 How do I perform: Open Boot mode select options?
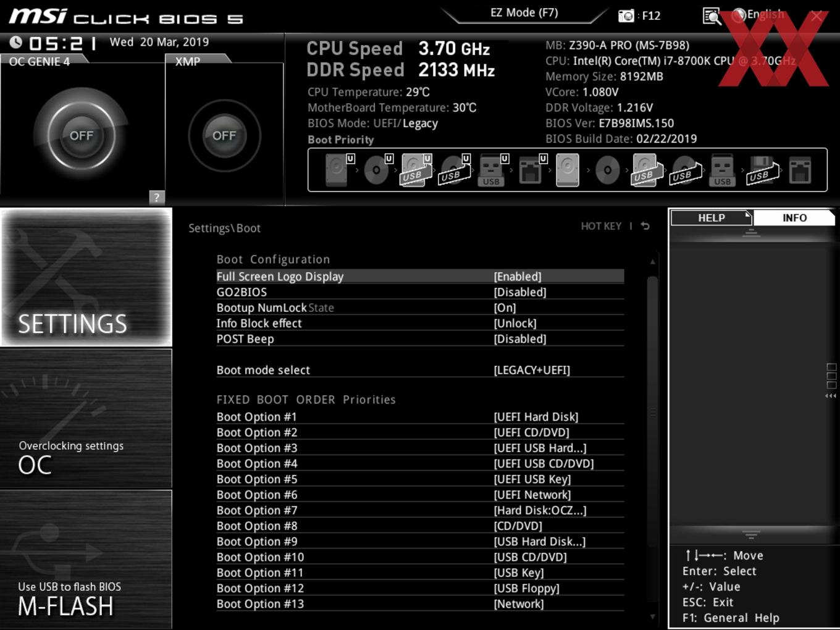coord(420,370)
